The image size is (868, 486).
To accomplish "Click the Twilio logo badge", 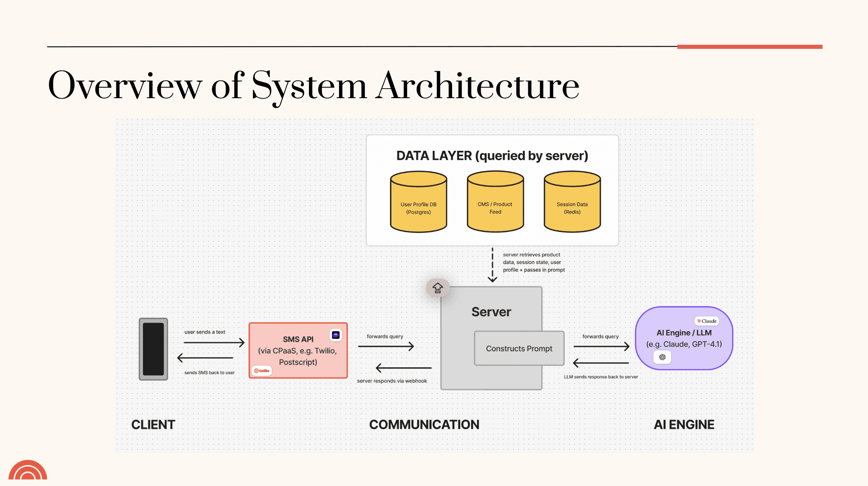I will click(262, 371).
